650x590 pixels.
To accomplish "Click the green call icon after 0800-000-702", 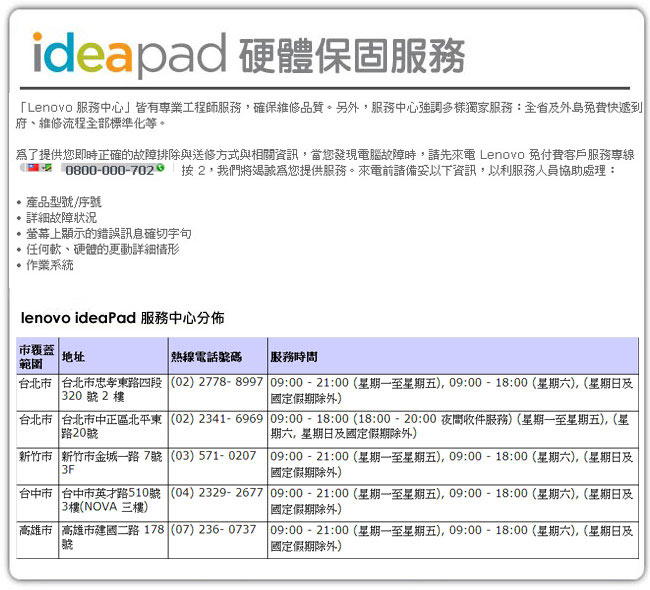I will (160, 168).
